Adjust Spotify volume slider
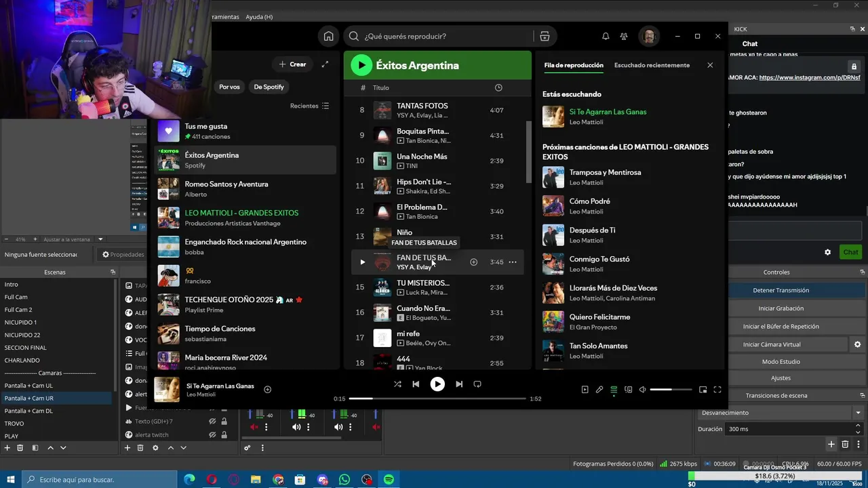This screenshot has height=488, width=868. 671,390
